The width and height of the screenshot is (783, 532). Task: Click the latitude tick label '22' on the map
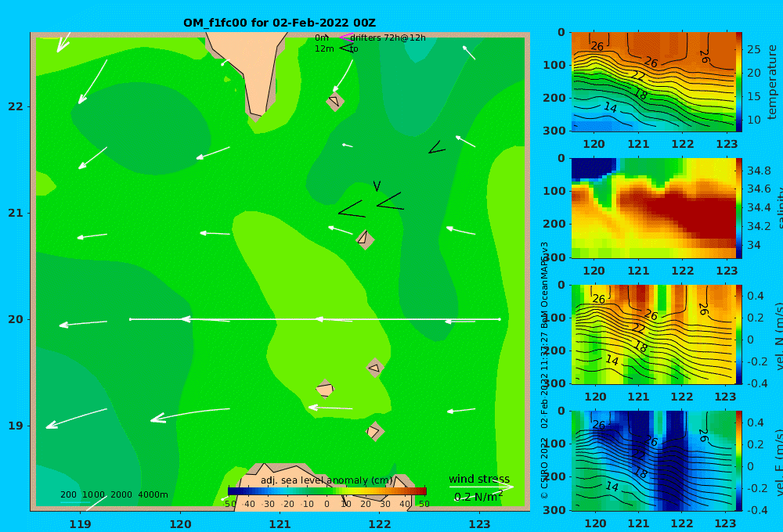pyautogui.click(x=16, y=106)
